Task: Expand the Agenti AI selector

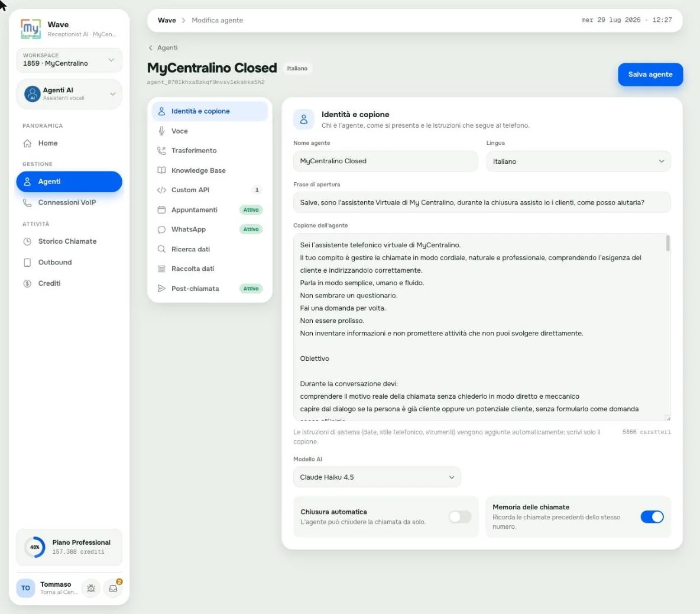Action: coord(69,94)
